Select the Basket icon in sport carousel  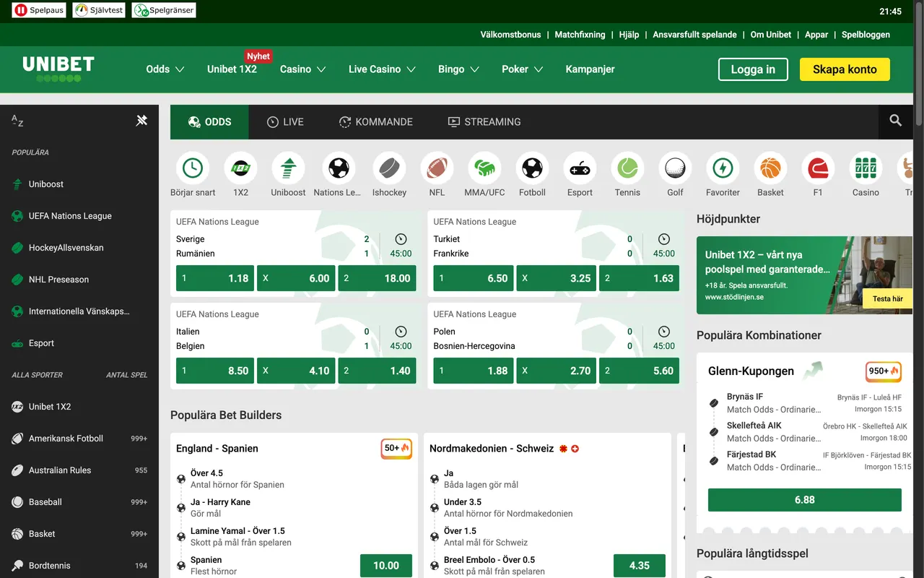[770, 168]
